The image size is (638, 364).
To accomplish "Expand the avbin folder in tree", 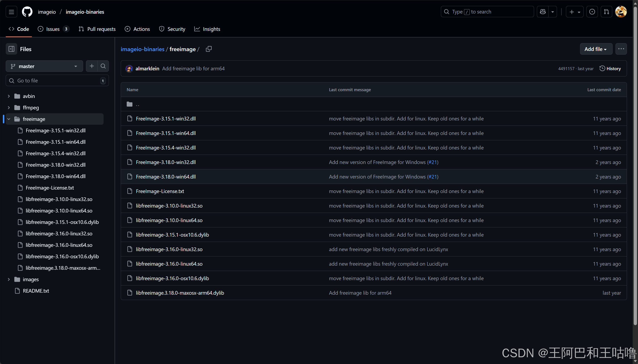I will click(9, 96).
